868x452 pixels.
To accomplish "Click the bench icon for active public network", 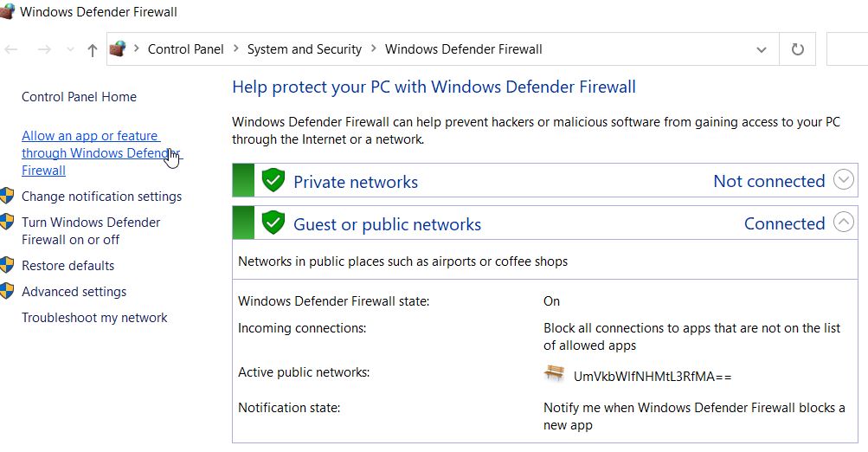I will tap(554, 374).
